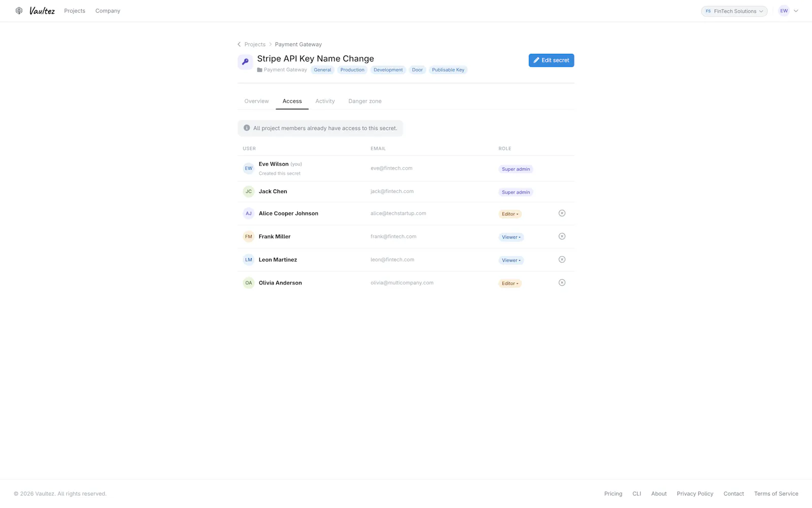The width and height of the screenshot is (812, 508).
Task: Click the Edit secret button
Action: (x=551, y=60)
